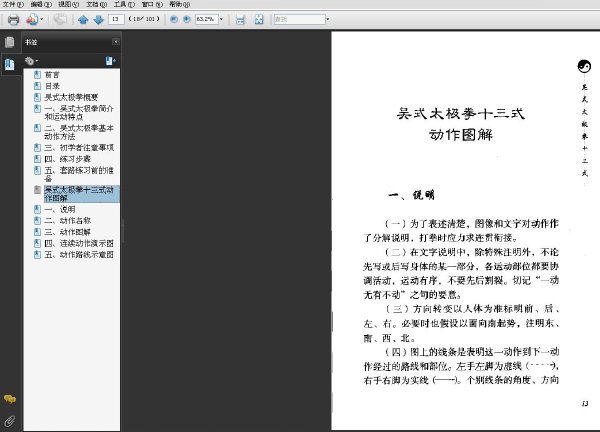Screen dimensions: 600x432
Task: Click the Print icon in the toolbar
Action: [13, 20]
